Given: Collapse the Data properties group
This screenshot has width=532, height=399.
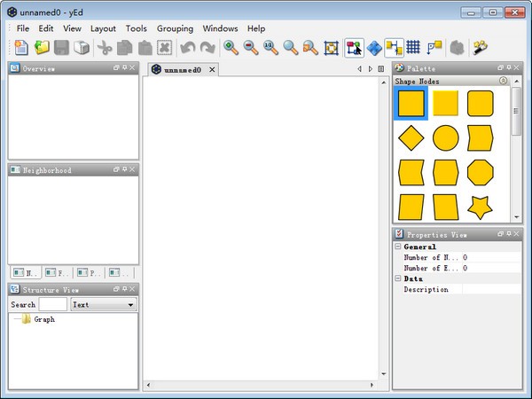Looking at the screenshot, I should coord(398,278).
